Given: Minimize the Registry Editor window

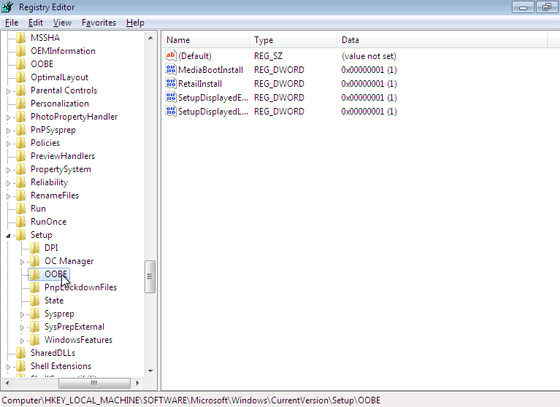Looking at the screenshot, I should [x=523, y=7].
